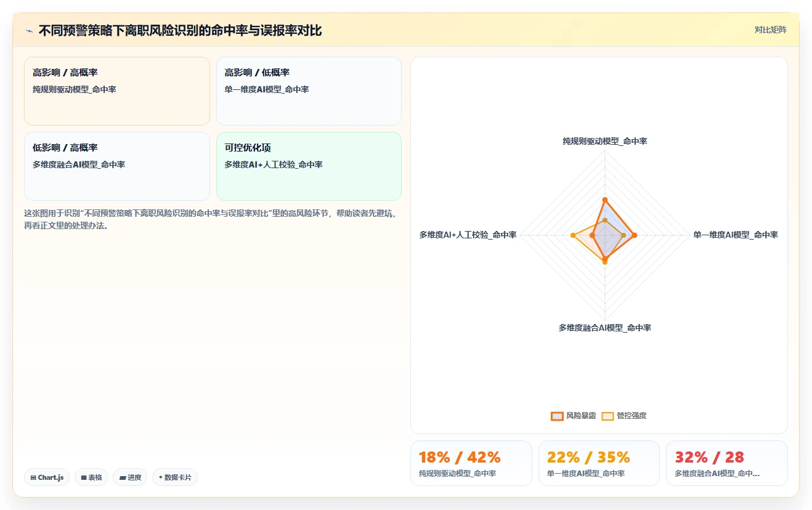Image resolution: width=812 pixels, height=510 pixels.
Task: Click radar axis label 纯规则驱动模型_命中率
Action: pos(605,141)
